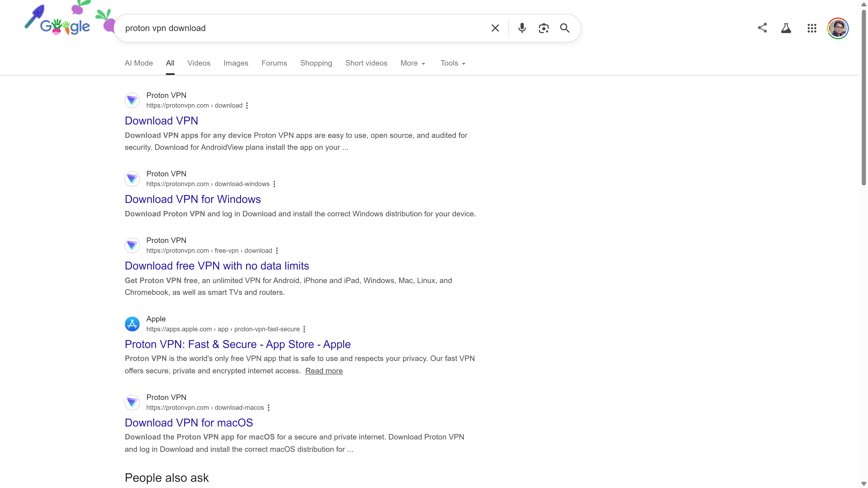The height and width of the screenshot is (488, 868).
Task: Open the menu for the free-vpn download result
Action: click(277, 251)
